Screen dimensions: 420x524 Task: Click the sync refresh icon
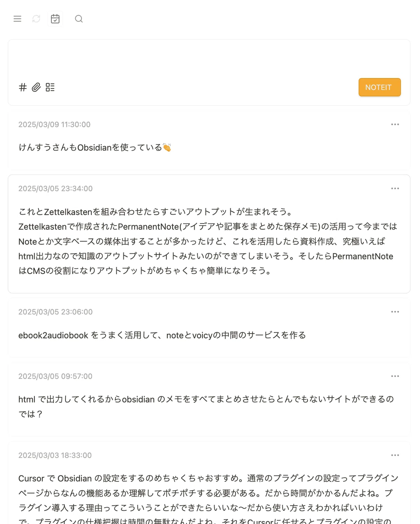point(36,19)
